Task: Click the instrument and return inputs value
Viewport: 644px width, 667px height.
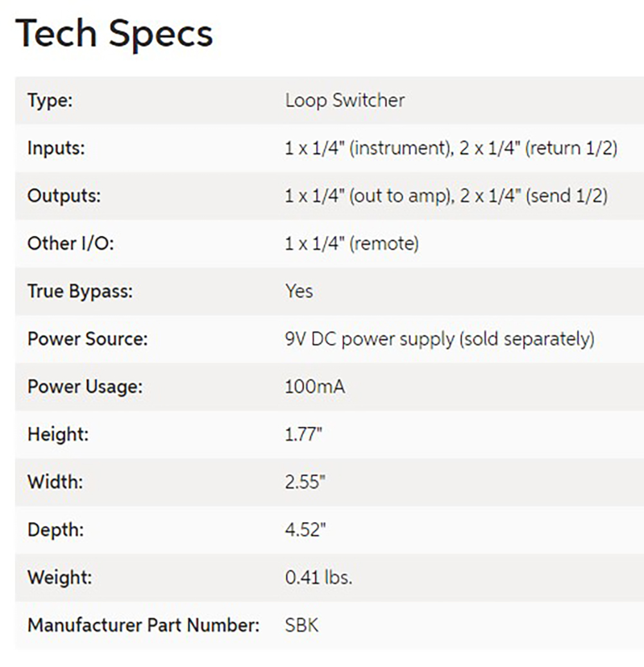Action: click(x=451, y=148)
